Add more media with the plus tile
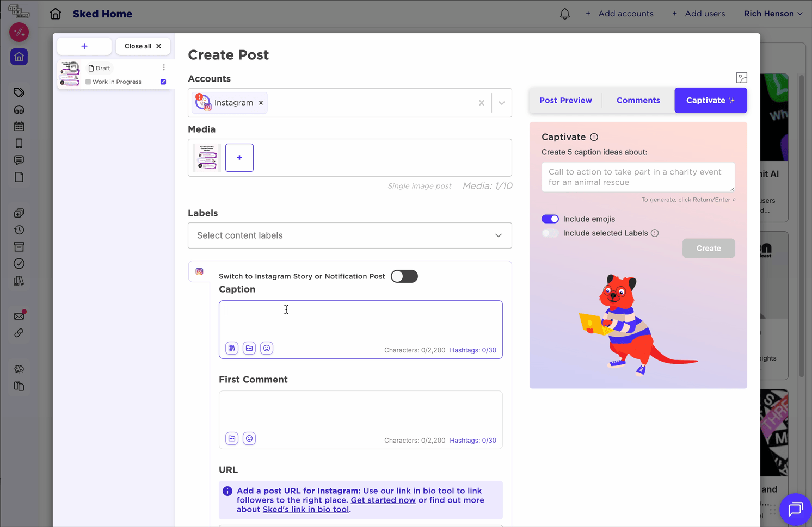This screenshot has height=527, width=812. (239, 157)
